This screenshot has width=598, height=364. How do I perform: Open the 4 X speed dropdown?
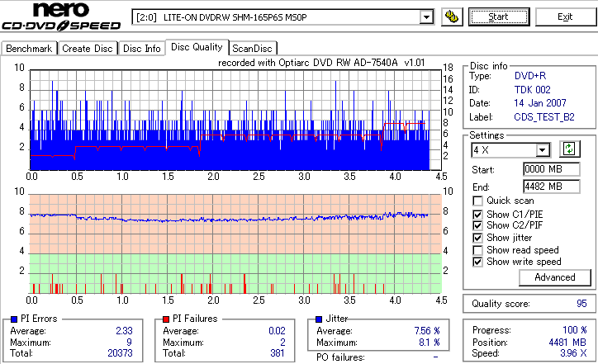(x=542, y=150)
